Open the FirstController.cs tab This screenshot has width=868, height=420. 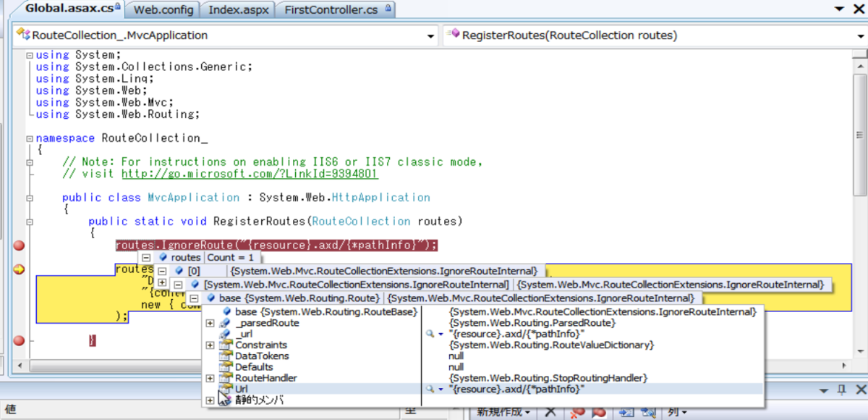pos(336,10)
